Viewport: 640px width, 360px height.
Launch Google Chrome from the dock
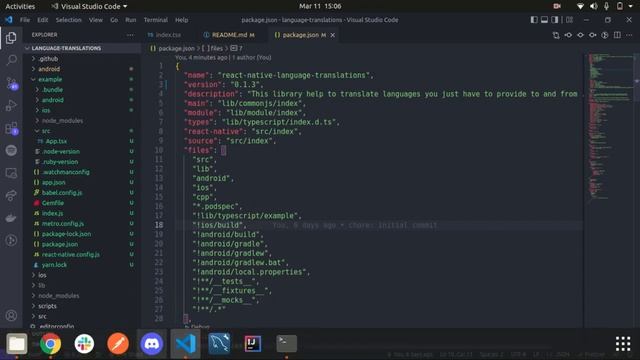pyautogui.click(x=50, y=344)
